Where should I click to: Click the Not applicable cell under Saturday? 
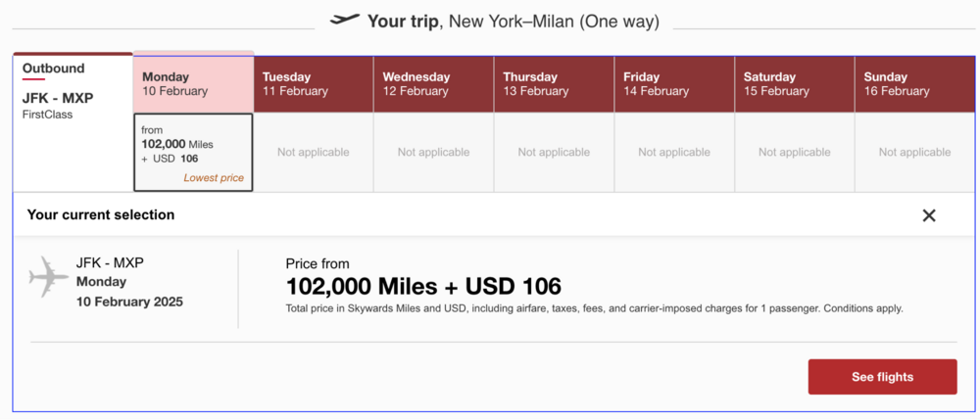tap(794, 153)
